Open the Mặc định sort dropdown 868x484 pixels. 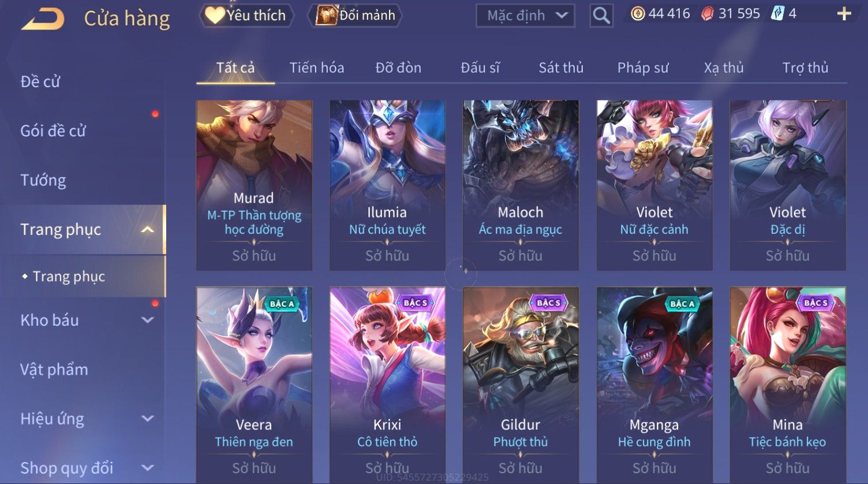point(525,16)
